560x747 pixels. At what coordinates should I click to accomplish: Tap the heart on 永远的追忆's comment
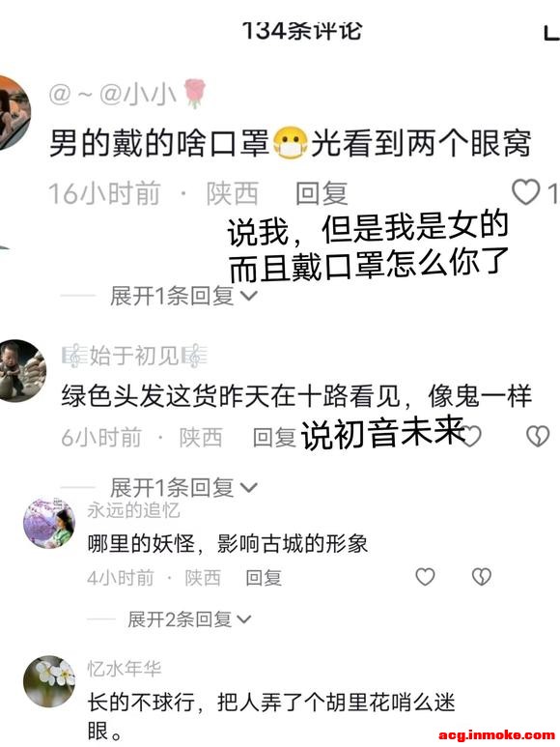(425, 577)
